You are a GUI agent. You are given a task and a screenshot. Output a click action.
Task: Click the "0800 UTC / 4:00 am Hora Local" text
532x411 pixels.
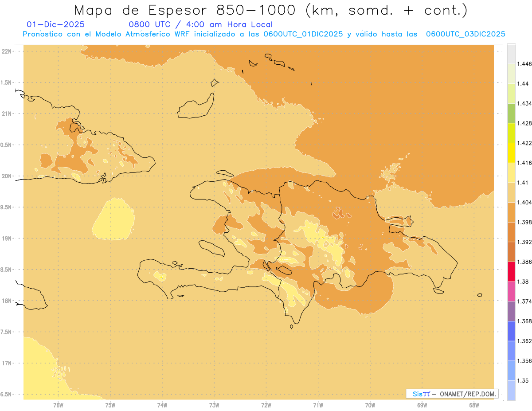tap(200, 24)
